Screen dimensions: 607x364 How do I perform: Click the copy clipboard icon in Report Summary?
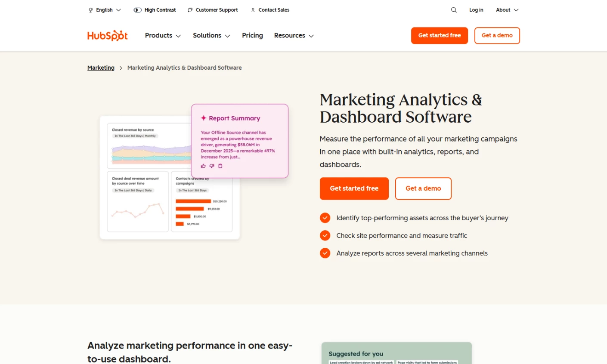pos(220,166)
